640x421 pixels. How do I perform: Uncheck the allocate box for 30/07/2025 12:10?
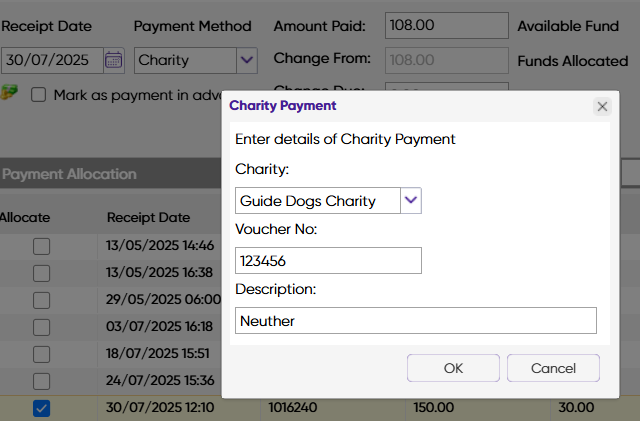pos(41,408)
